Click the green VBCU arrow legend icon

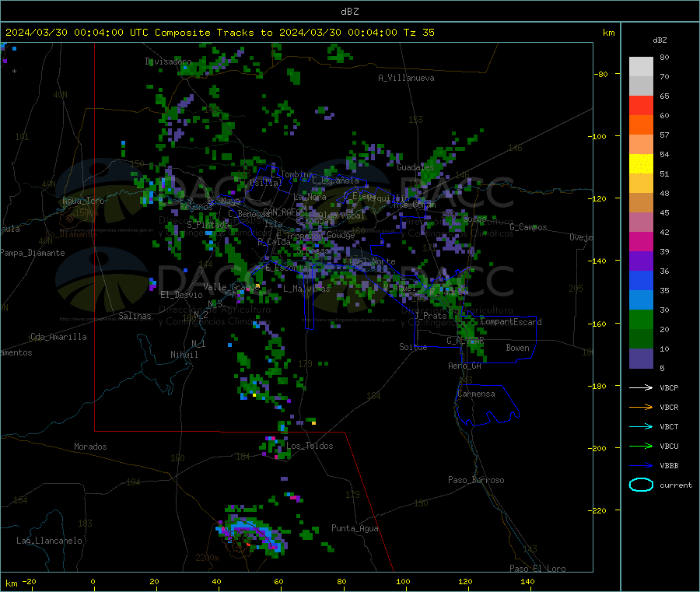pyautogui.click(x=641, y=446)
